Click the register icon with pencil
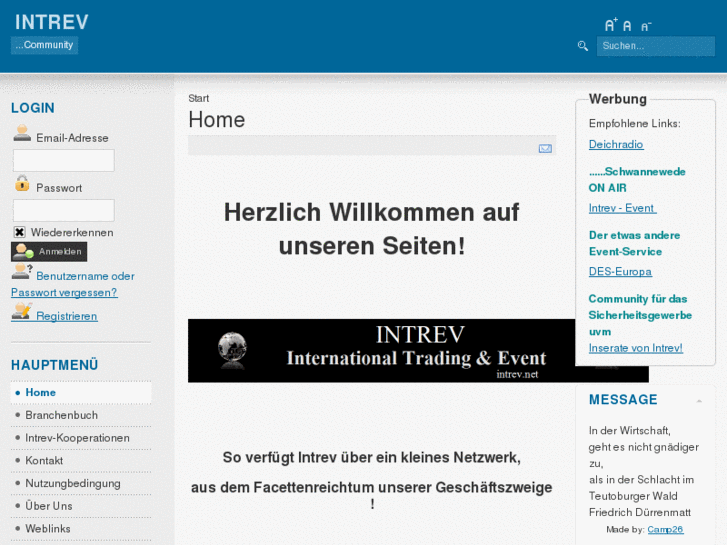Image resolution: width=727 pixels, height=545 pixels. click(22, 311)
